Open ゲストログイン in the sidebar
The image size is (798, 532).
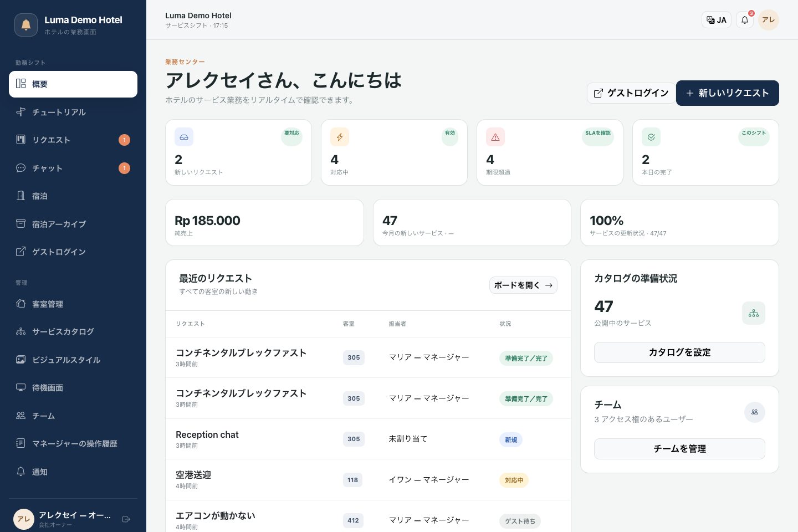(x=73, y=252)
